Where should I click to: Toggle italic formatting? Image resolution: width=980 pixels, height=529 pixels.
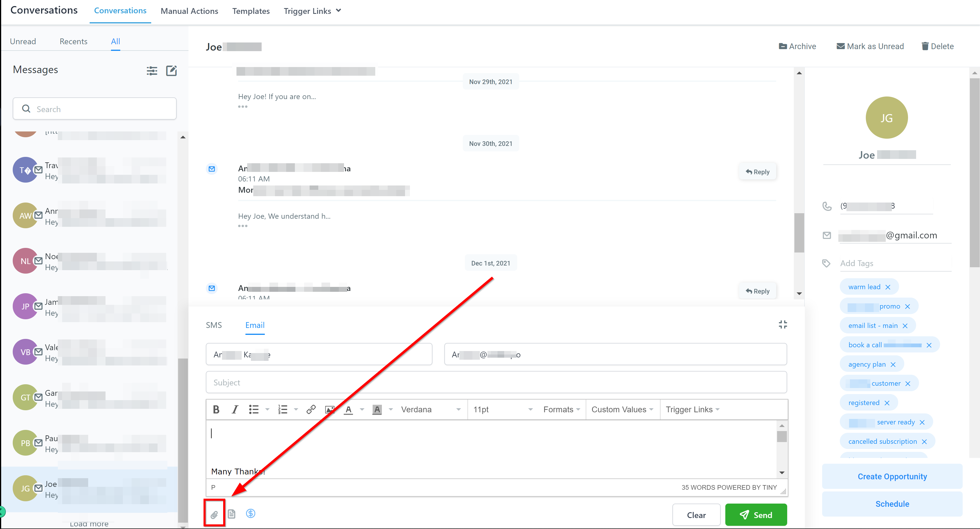coord(235,409)
